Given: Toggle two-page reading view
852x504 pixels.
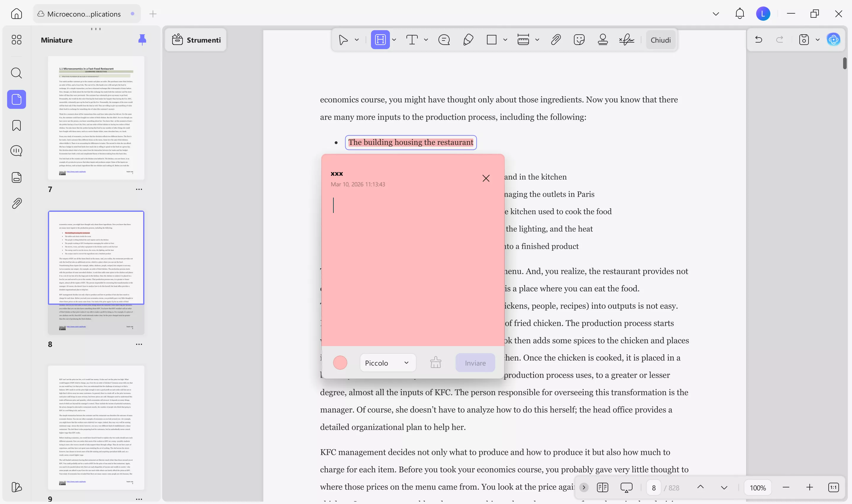Looking at the screenshot, I should pos(603,487).
